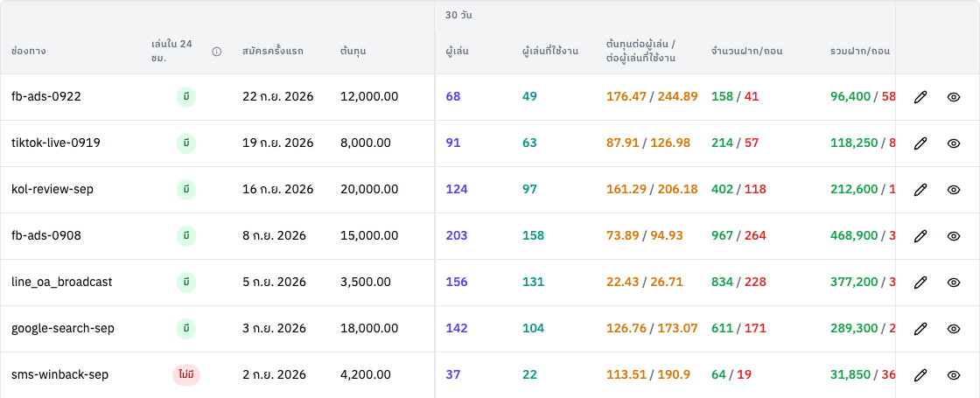Click the deposit/withdraw count 402 / 118
Image resolution: width=980 pixels, height=398 pixels.
tap(738, 189)
